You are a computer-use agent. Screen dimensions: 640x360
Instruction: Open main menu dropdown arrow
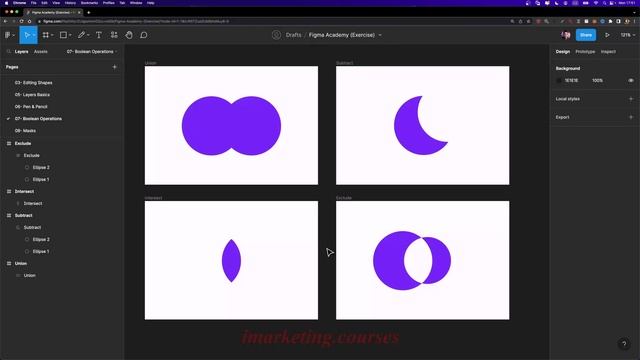pos(13,36)
